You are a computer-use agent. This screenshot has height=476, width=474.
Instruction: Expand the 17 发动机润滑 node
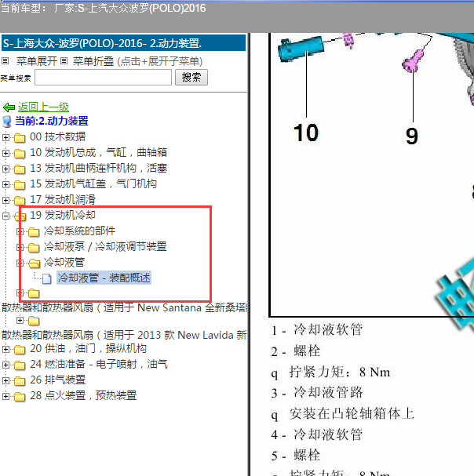click(x=5, y=200)
